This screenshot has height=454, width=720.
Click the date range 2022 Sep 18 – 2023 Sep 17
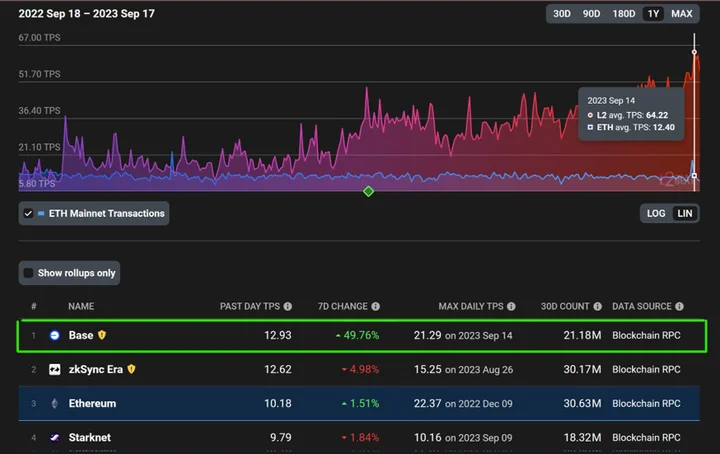tap(86, 14)
